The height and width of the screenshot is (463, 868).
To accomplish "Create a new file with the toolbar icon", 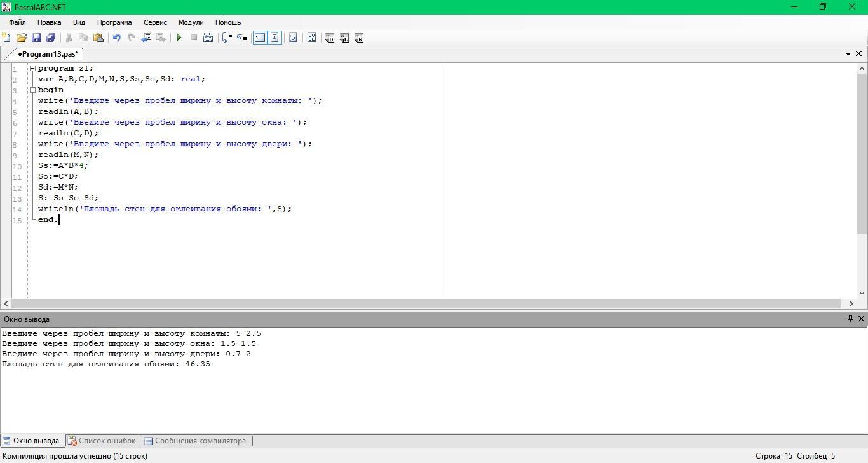I will [7, 38].
